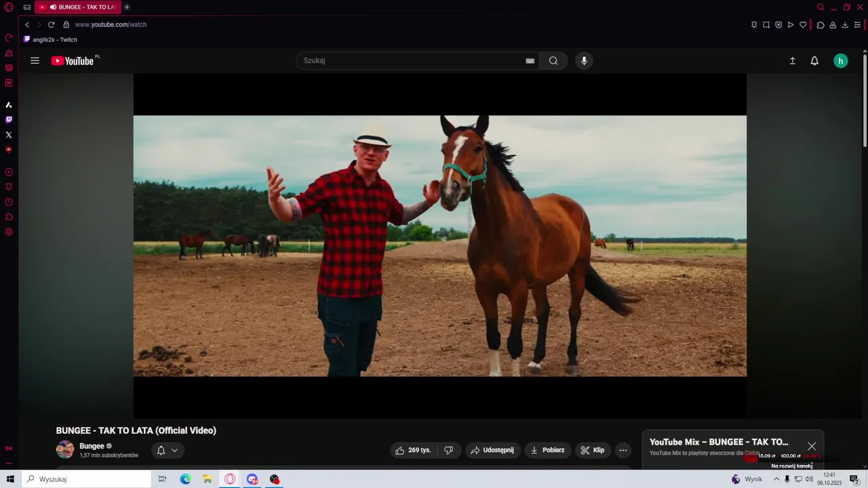Viewport: 868px width, 488px height.
Task: Focus the Windows Wyszukaj taskbar search
Action: tap(86, 479)
